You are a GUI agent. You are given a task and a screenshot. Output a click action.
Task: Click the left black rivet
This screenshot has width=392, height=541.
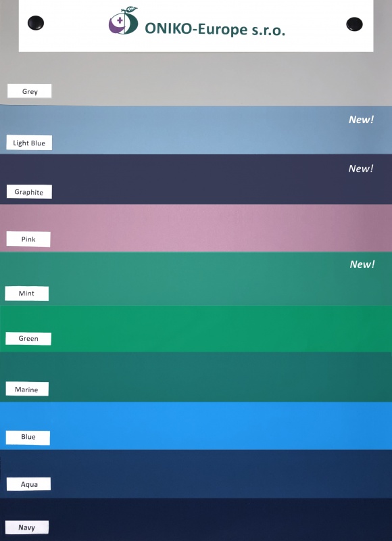(36, 23)
